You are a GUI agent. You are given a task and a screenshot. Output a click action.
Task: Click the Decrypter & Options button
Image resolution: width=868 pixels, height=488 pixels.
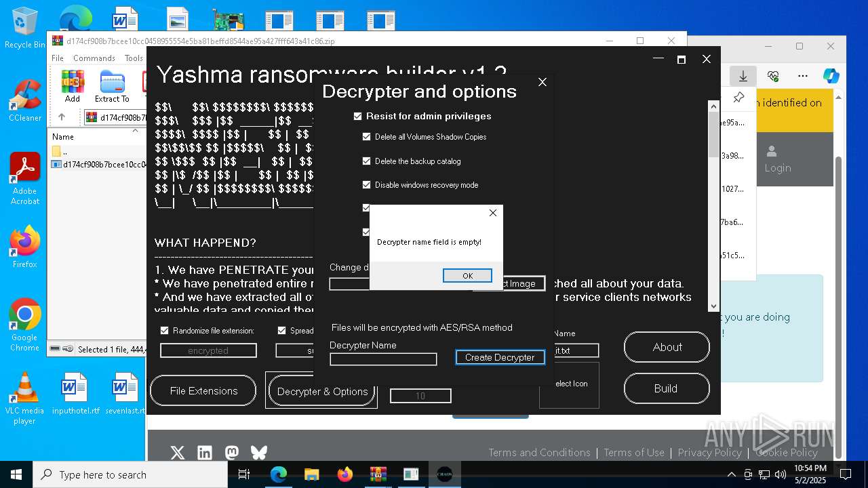pos(321,391)
